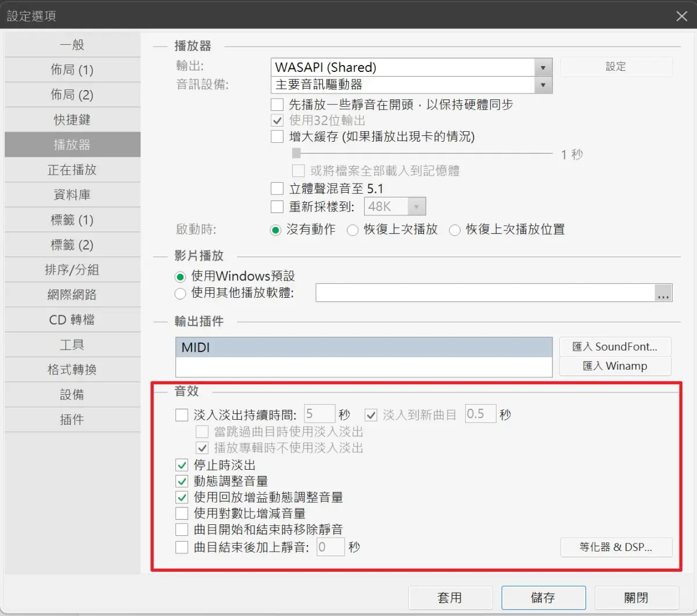Toggle 播放專輯時不使用淡入淡出 checkbox
Viewport: 697px width, 616px height.
click(202, 448)
